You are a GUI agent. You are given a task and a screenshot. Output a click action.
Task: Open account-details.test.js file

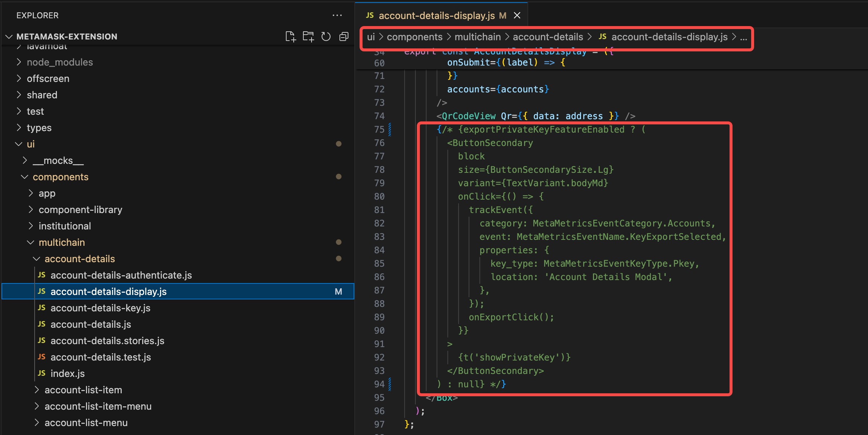click(x=100, y=357)
